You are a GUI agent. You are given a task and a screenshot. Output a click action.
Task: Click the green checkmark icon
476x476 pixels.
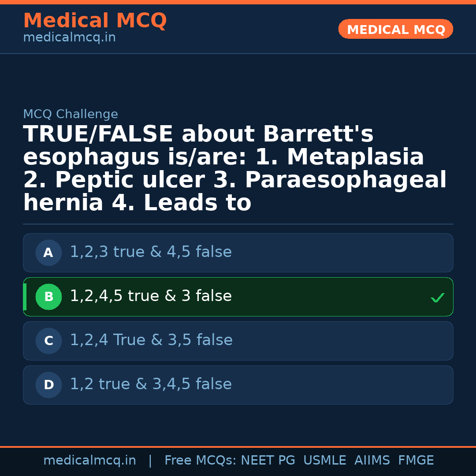pos(438,298)
